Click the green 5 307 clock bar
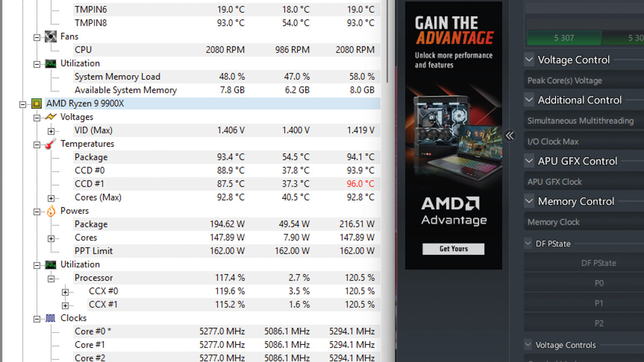 click(x=563, y=38)
